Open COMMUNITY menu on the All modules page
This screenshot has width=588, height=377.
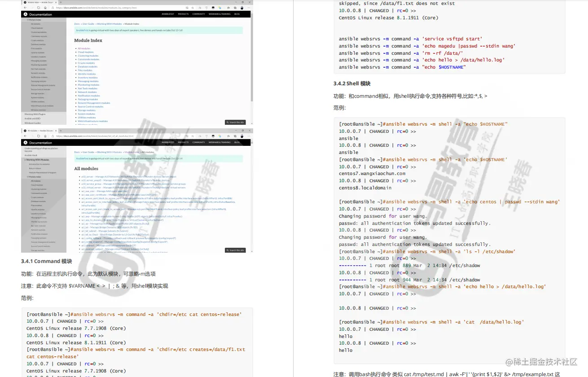point(198,142)
